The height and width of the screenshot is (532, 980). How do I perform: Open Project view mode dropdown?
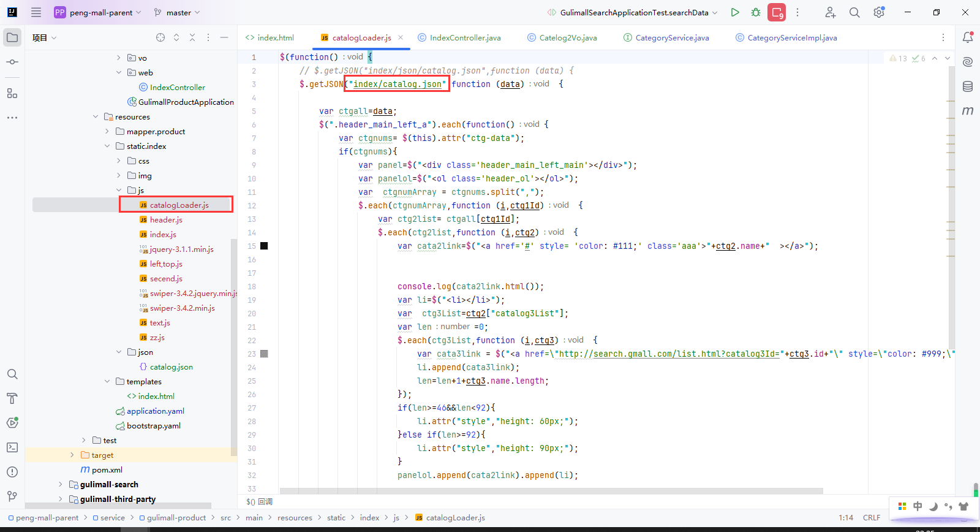pyautogui.click(x=45, y=37)
